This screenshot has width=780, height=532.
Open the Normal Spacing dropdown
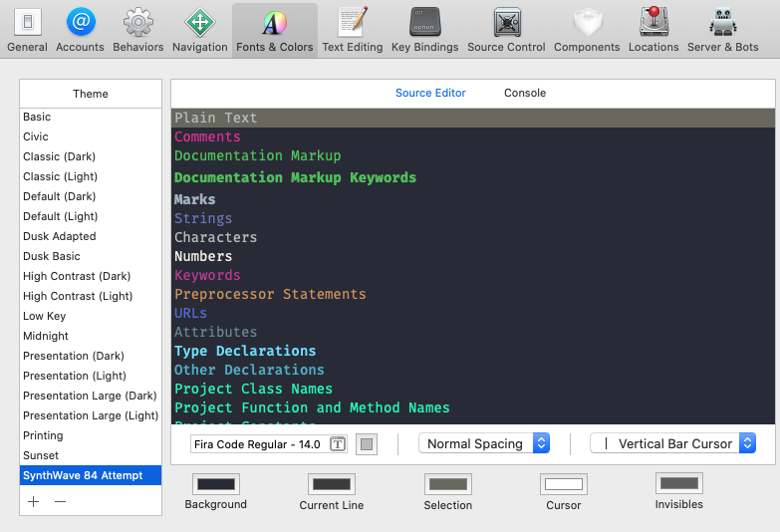click(484, 443)
